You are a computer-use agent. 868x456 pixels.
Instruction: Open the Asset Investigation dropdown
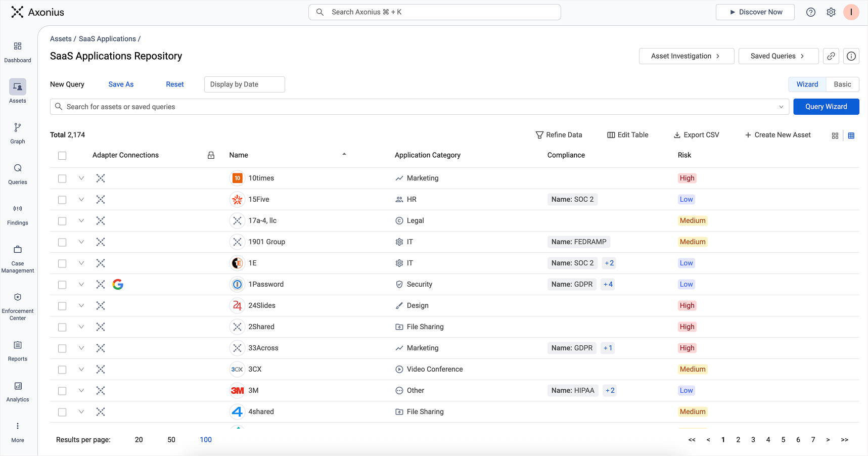tap(687, 56)
